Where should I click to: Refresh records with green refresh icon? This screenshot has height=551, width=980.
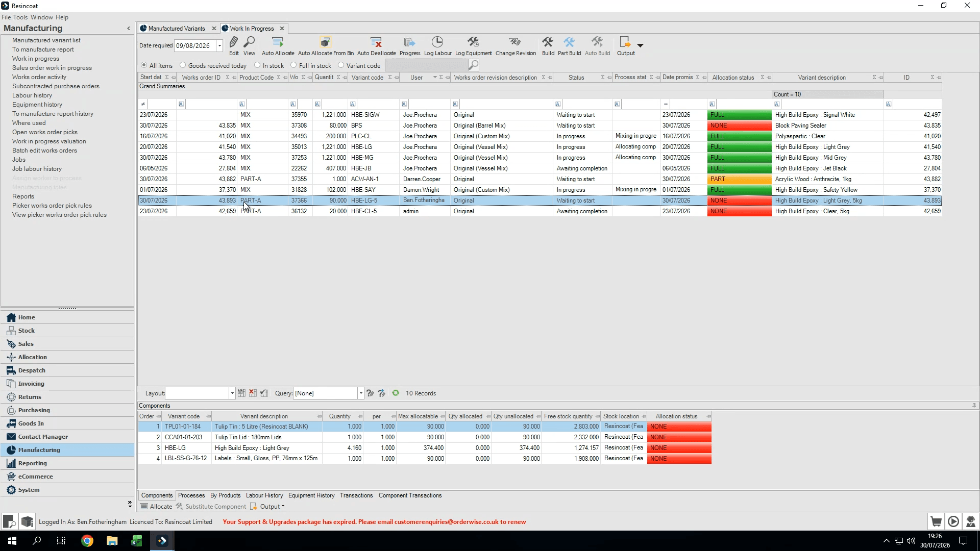[x=396, y=393]
